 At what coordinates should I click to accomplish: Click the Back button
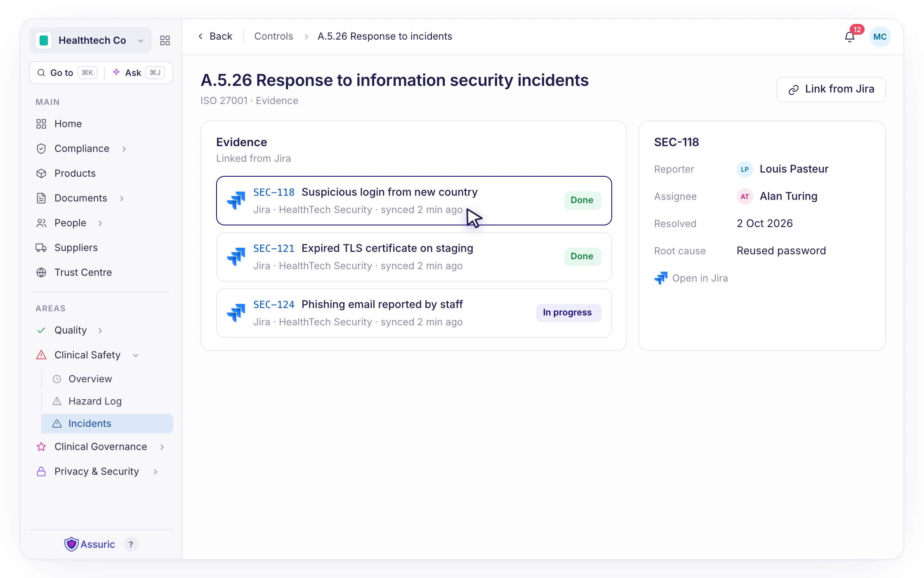tap(215, 36)
